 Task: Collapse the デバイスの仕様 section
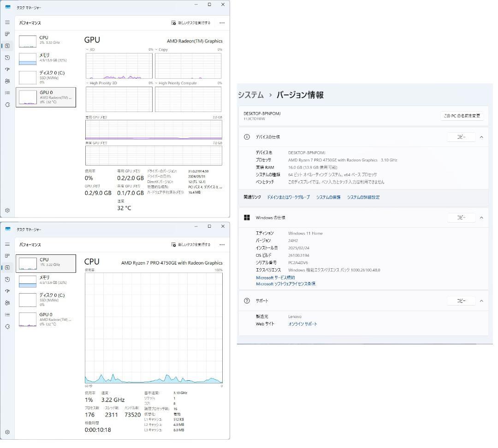pos(481,136)
